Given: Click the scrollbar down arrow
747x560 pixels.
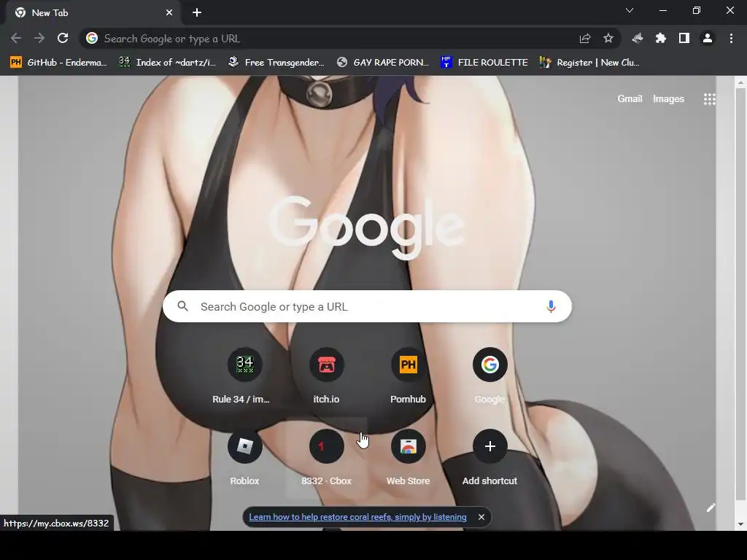Looking at the screenshot, I should click(740, 524).
